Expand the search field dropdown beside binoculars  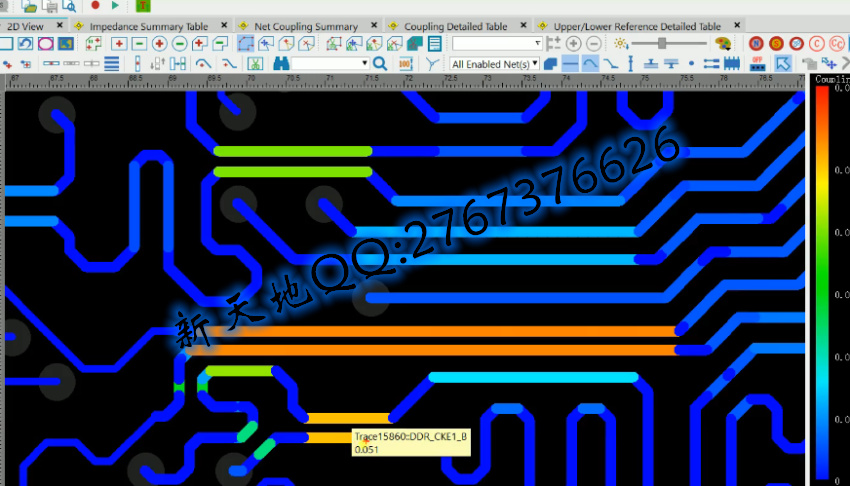click(364, 63)
